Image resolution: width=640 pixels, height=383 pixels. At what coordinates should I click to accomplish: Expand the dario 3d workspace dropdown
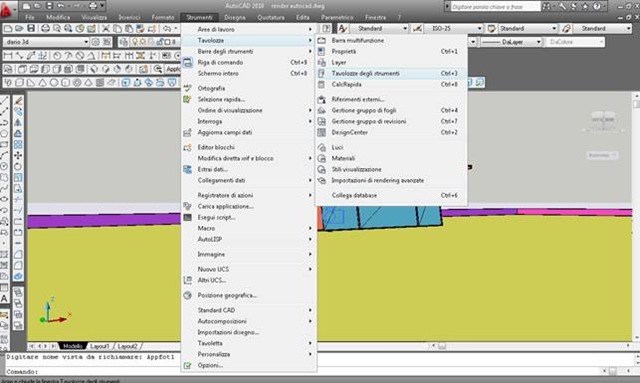(x=46, y=42)
